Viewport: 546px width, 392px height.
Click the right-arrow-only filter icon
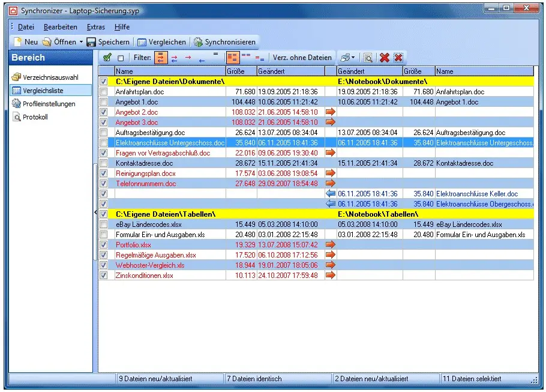click(x=188, y=58)
